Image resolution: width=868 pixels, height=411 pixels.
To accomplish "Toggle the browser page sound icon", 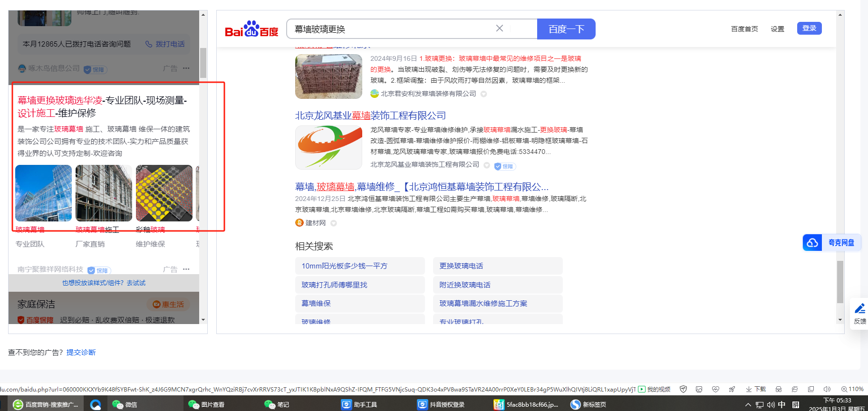I will 827,389.
